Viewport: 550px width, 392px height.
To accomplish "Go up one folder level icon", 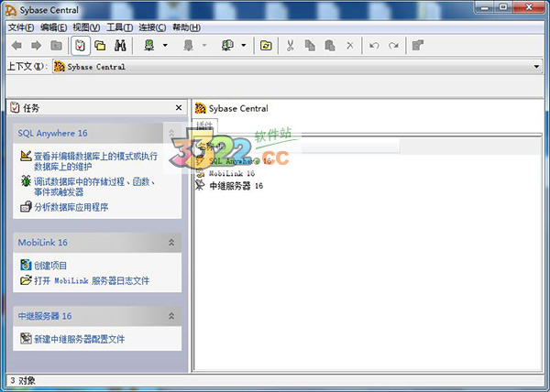I will pyautogui.click(x=56, y=46).
